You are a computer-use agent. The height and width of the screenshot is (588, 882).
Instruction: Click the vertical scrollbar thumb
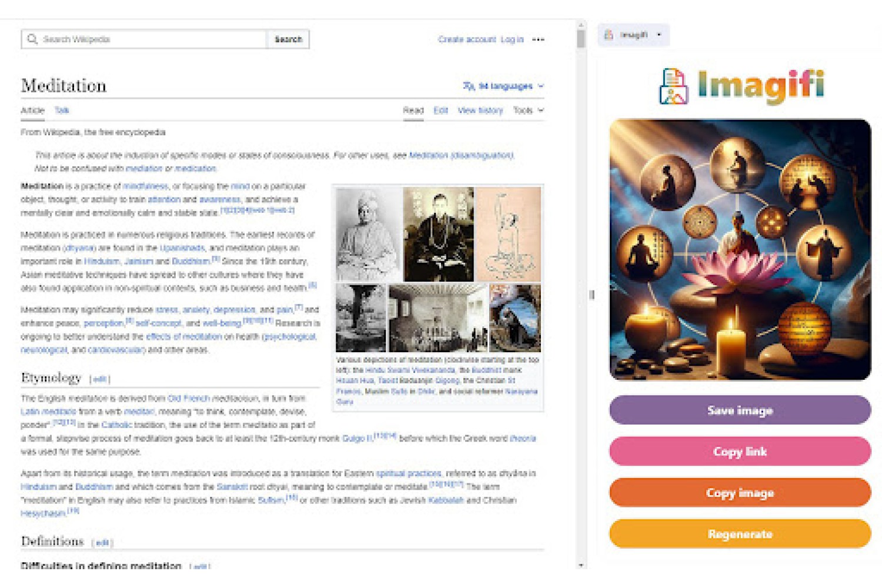coord(581,39)
